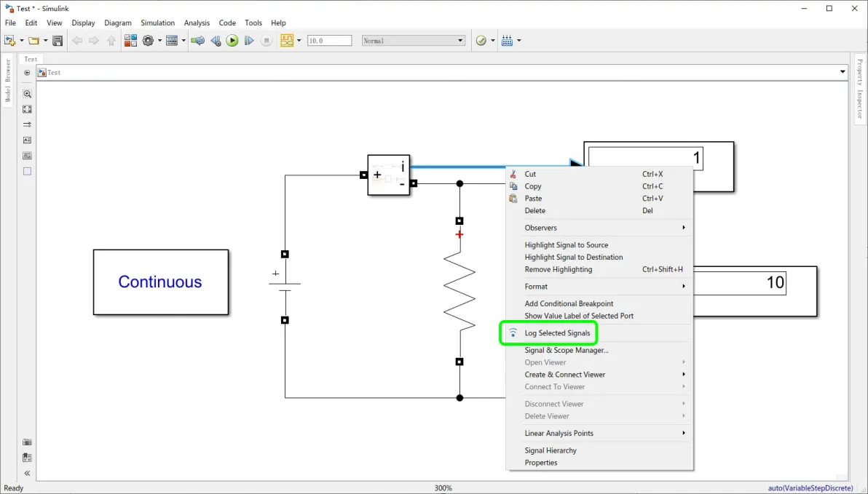Open the Simulation Data Inspector icon
This screenshot has height=494, width=868.
(287, 41)
